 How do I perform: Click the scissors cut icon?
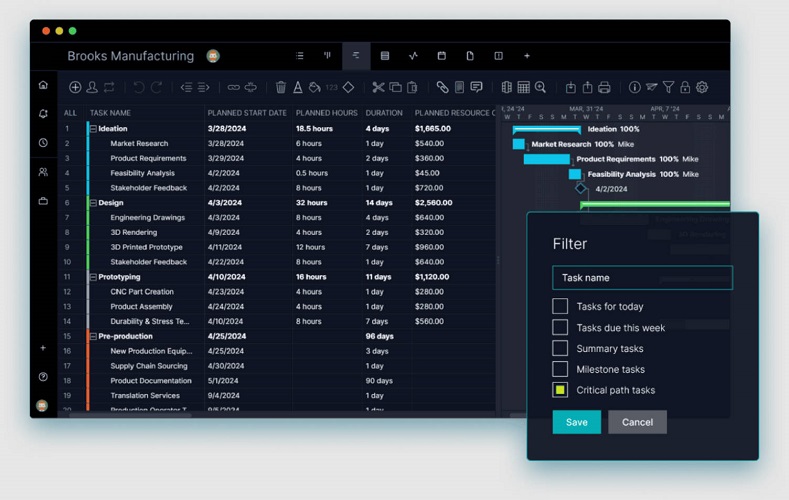(378, 88)
